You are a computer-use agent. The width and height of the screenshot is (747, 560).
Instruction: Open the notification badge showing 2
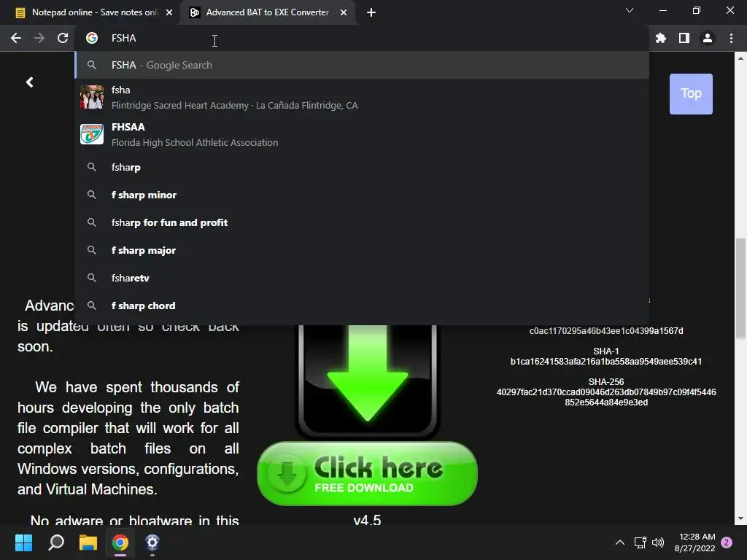click(x=727, y=542)
